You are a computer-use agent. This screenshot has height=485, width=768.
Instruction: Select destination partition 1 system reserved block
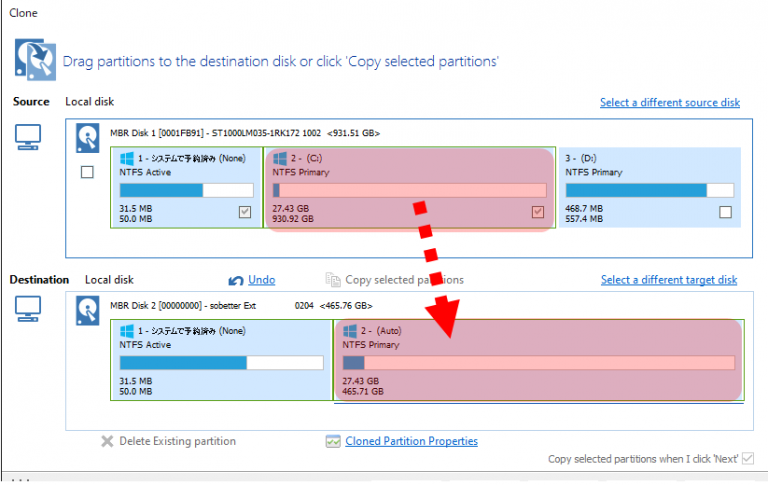(220, 360)
